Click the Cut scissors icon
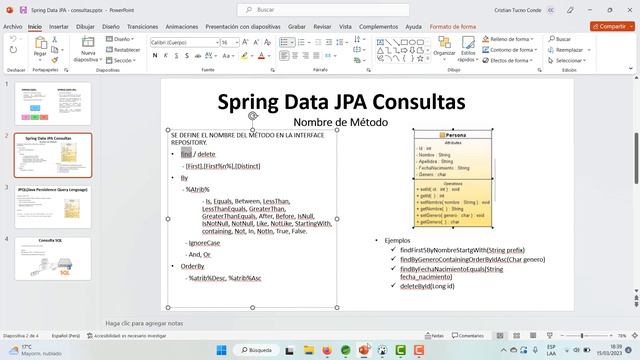 point(54,40)
